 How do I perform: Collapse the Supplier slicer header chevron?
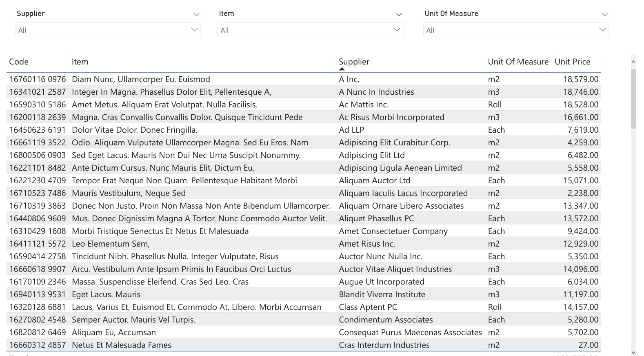click(196, 14)
